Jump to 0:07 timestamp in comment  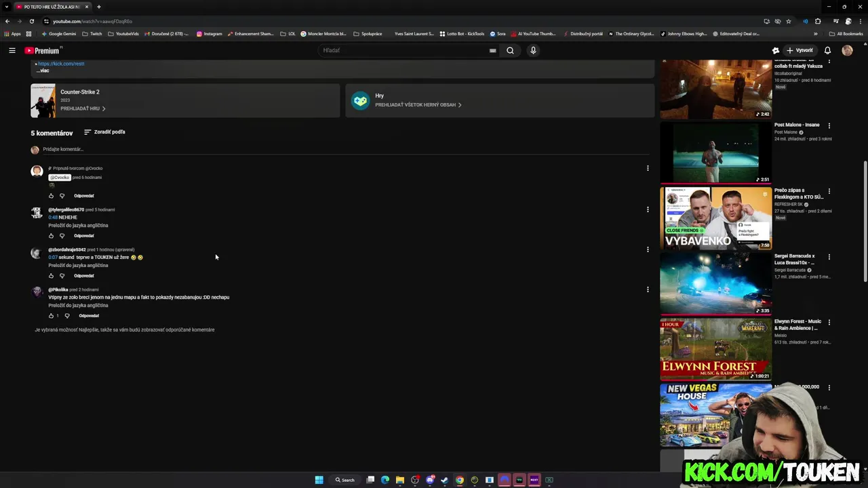pyautogui.click(x=53, y=258)
